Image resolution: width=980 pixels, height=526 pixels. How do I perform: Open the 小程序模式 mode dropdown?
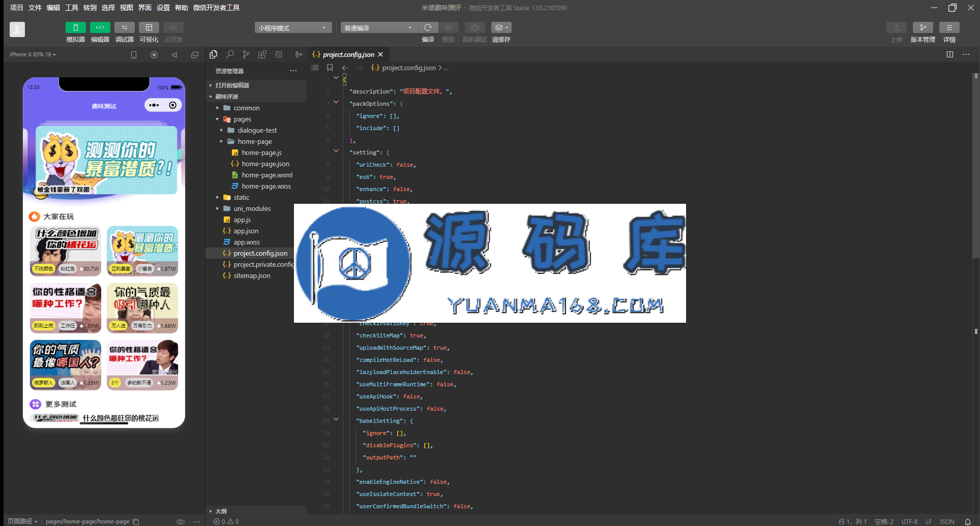tap(293, 28)
